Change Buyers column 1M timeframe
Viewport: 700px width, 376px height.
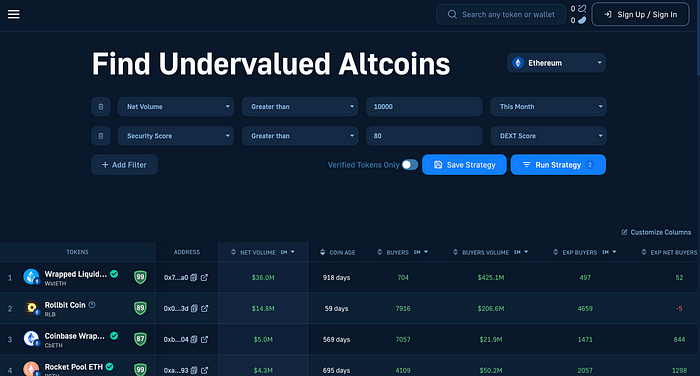tap(421, 252)
